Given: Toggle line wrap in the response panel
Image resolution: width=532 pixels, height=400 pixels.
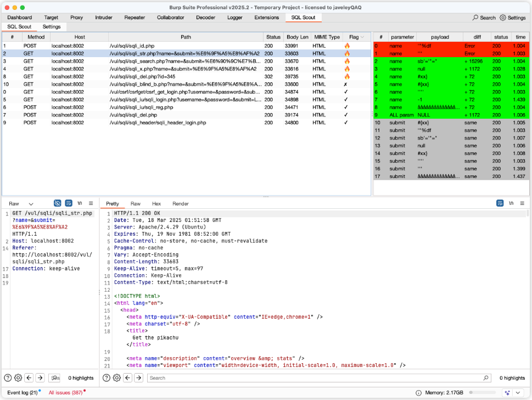Looking at the screenshot, I should point(500,203).
